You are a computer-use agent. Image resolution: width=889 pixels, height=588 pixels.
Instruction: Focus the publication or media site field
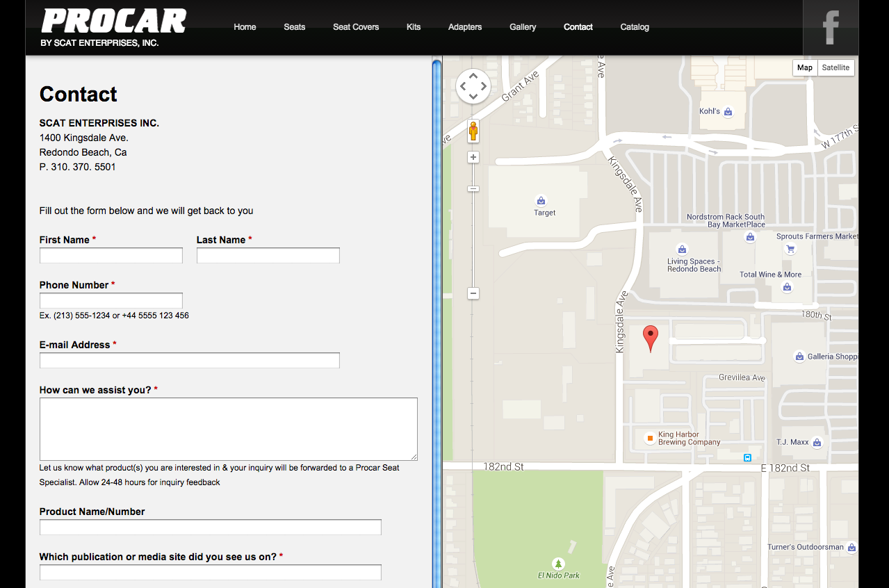[211, 573]
